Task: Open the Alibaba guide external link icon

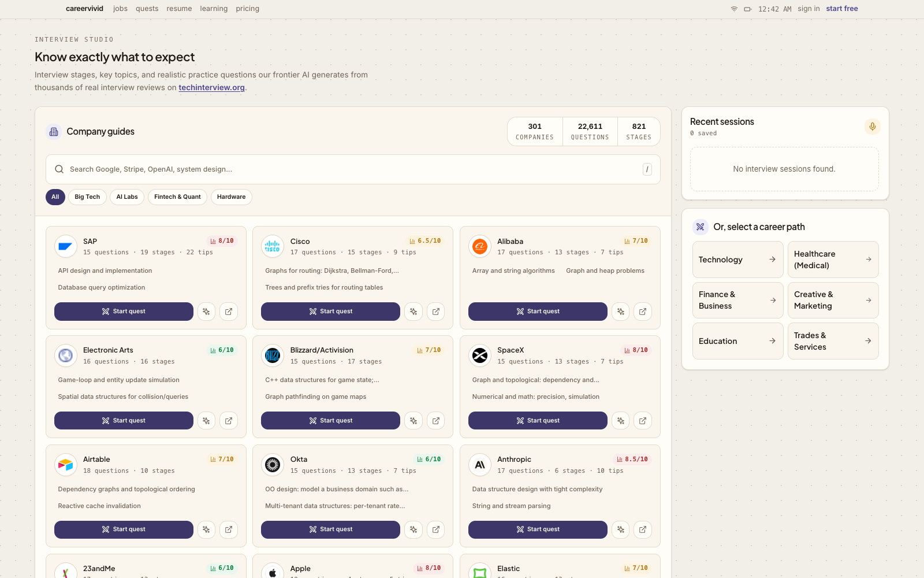Action: pyautogui.click(x=643, y=312)
